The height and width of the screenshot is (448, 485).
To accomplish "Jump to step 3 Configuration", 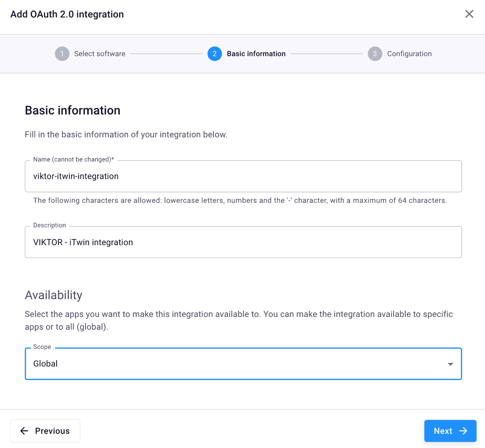I will coord(399,54).
